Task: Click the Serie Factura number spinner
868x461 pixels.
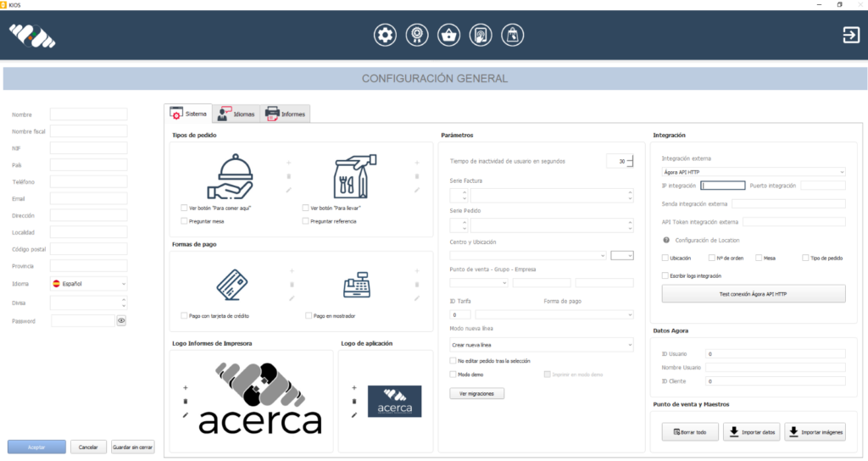Action: pos(459,196)
